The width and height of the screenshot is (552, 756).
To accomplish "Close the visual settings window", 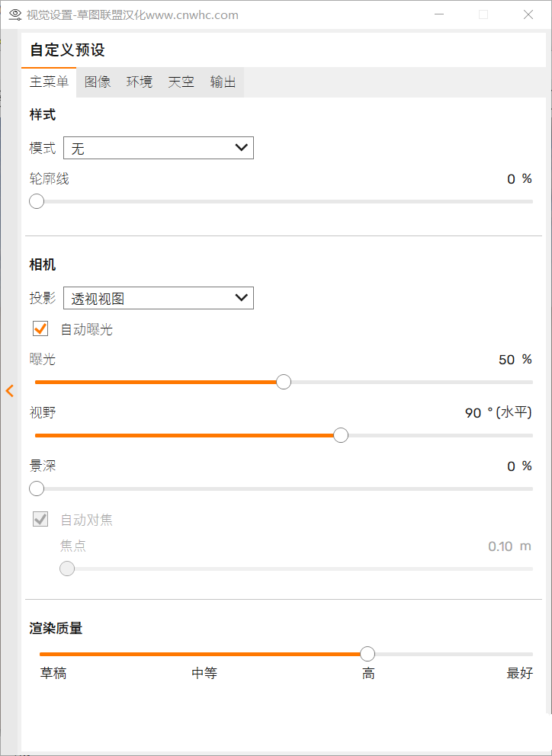I will pos(528,15).
